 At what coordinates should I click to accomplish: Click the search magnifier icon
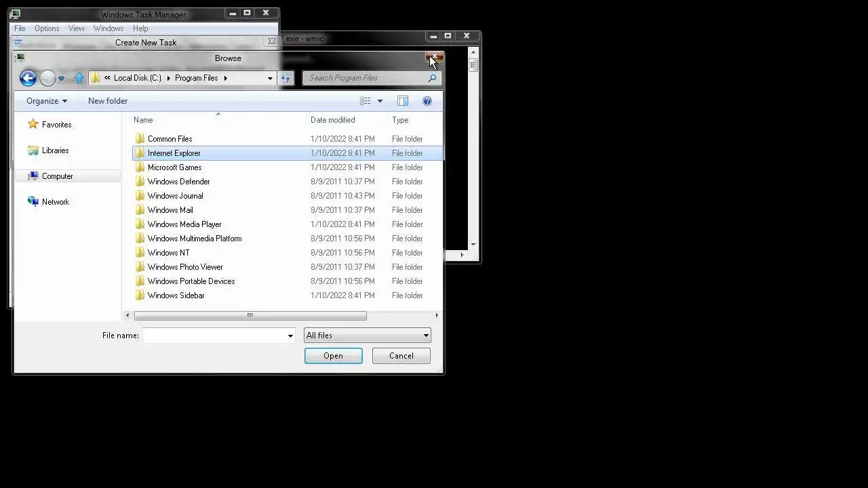[x=432, y=78]
